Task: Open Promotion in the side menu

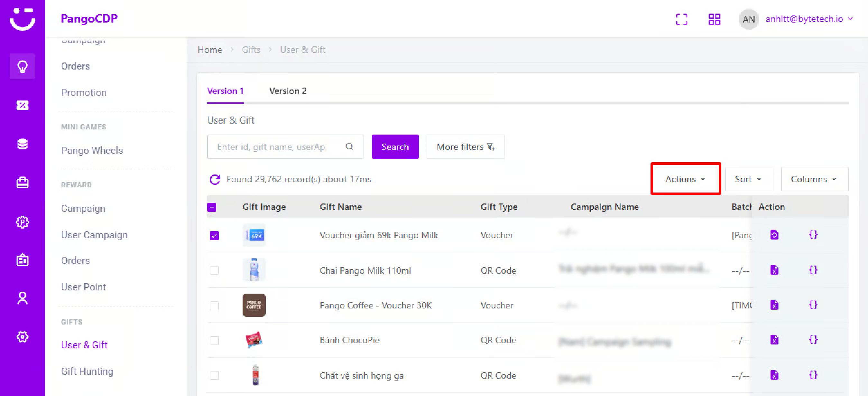Action: click(x=84, y=93)
